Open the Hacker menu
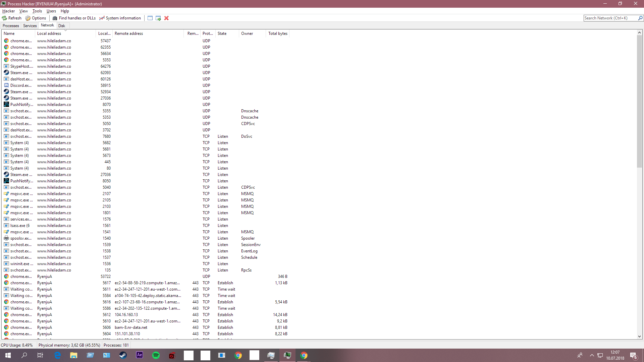The image size is (644, 362). coord(8,11)
